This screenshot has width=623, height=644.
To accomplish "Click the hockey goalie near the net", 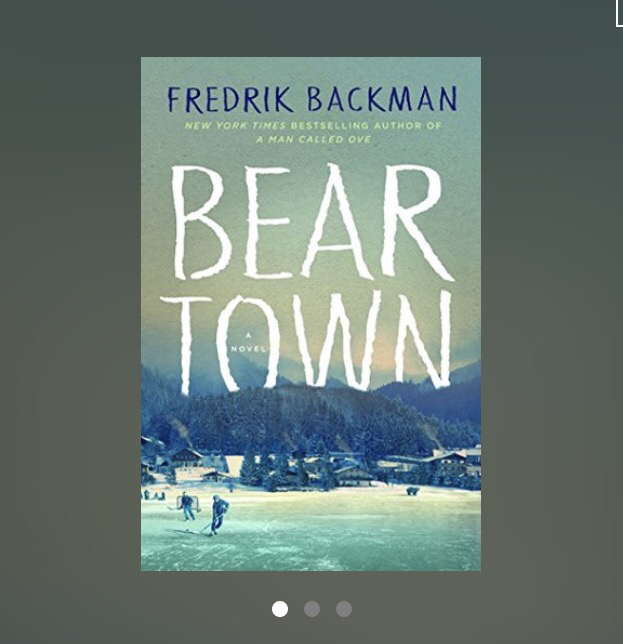I will pyautogui.click(x=187, y=507).
